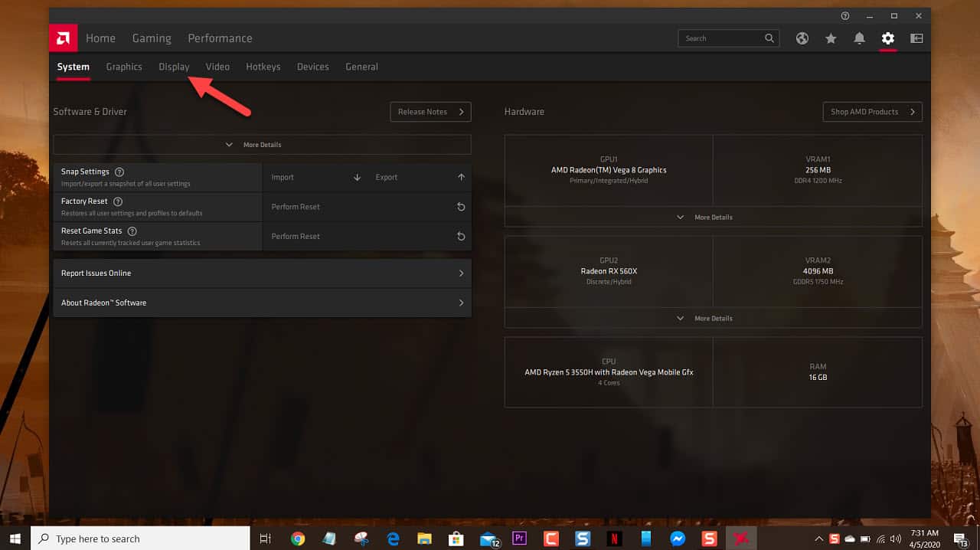980x550 pixels.
Task: Open Premiere Pro from the taskbar
Action: click(520, 539)
